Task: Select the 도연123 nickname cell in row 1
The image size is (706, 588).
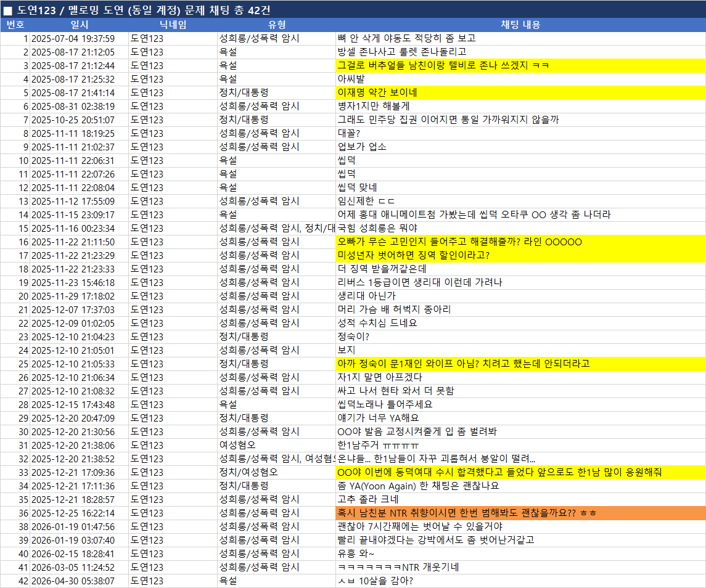Action: (173, 39)
